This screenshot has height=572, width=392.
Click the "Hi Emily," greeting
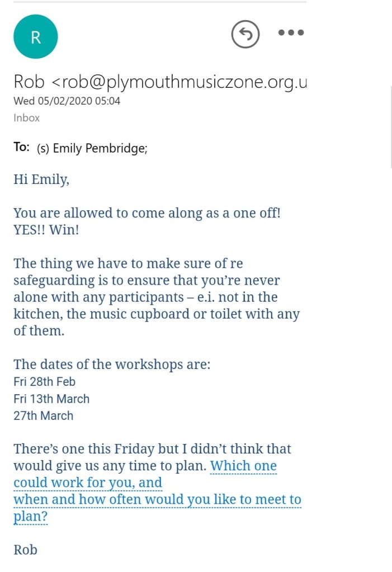click(41, 179)
